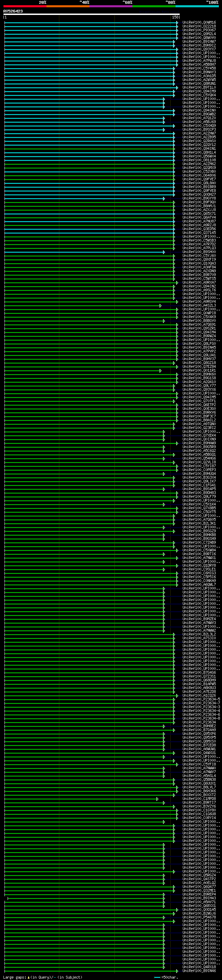222x980 pixels.
Task: Click the end position label 158
Action: pos(175,17)
